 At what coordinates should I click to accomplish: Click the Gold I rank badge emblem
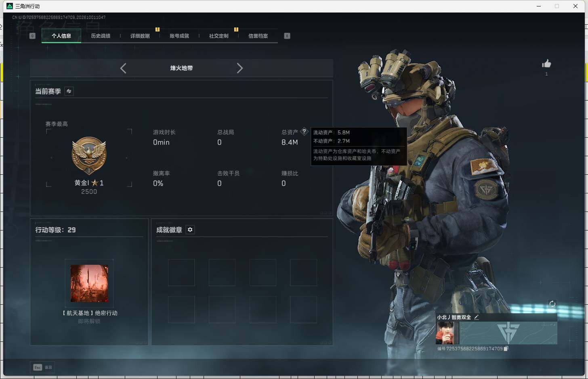[89, 156]
